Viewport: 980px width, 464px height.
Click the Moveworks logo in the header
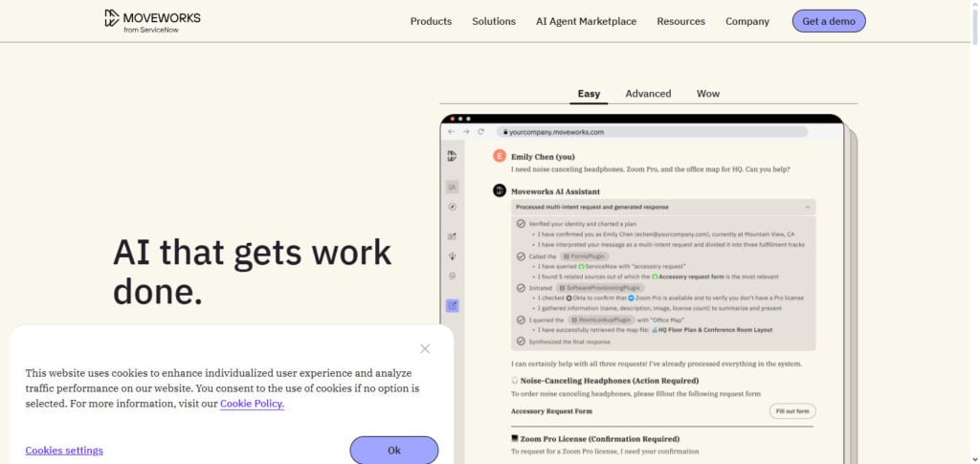coord(152,21)
